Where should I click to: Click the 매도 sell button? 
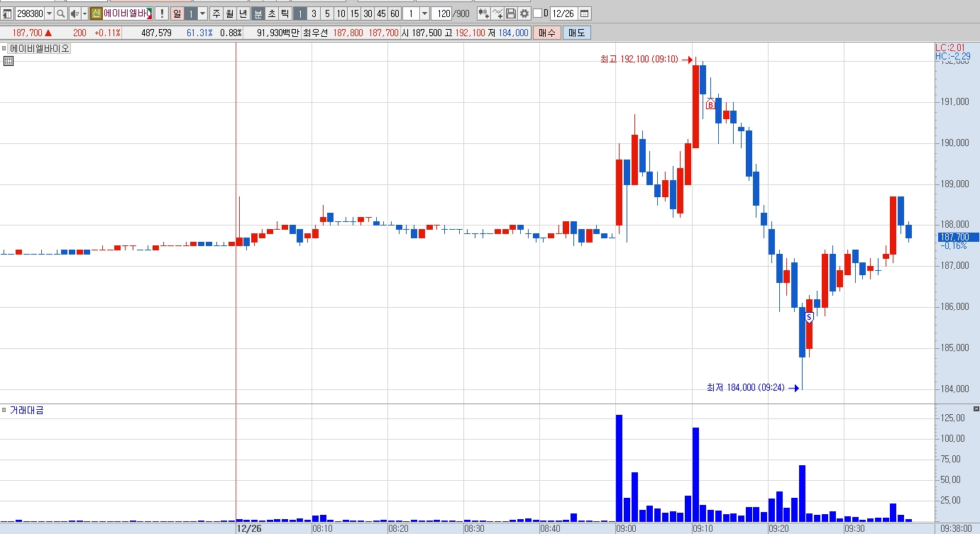tap(577, 33)
